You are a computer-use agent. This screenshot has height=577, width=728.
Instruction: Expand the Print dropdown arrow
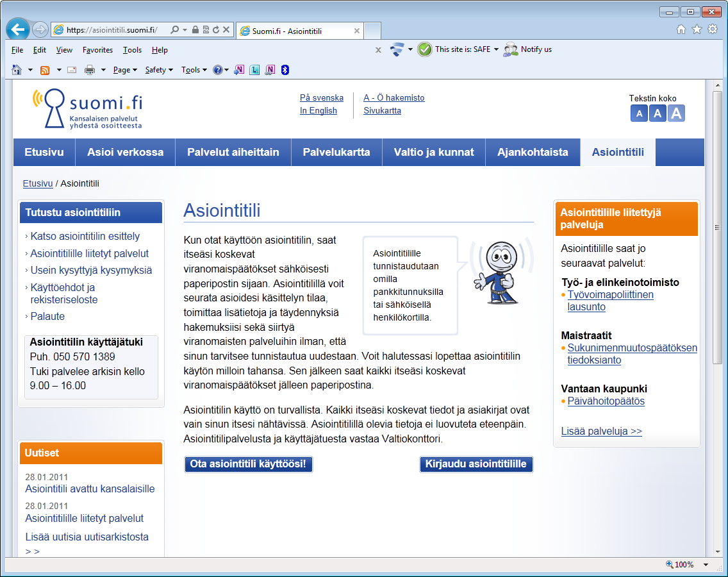click(103, 70)
